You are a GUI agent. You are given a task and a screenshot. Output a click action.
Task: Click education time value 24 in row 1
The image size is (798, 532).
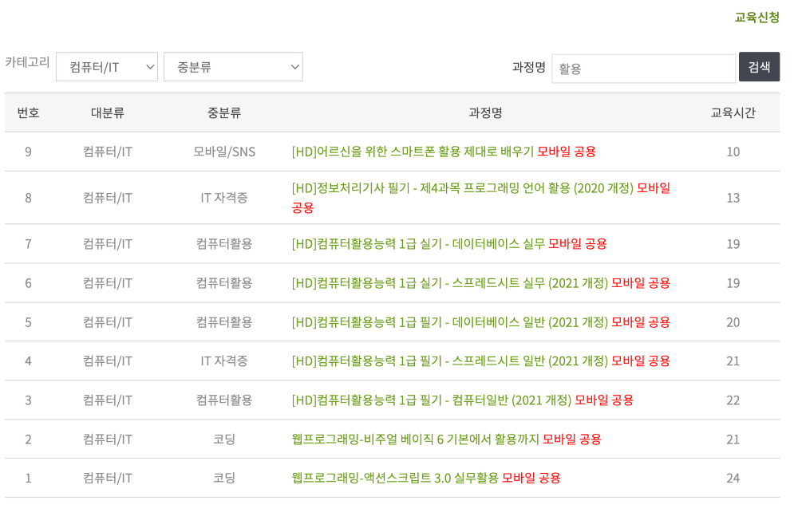pyautogui.click(x=733, y=478)
